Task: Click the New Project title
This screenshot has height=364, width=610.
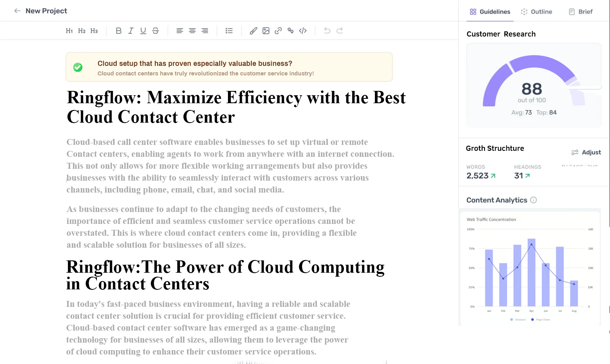Action: (46, 11)
